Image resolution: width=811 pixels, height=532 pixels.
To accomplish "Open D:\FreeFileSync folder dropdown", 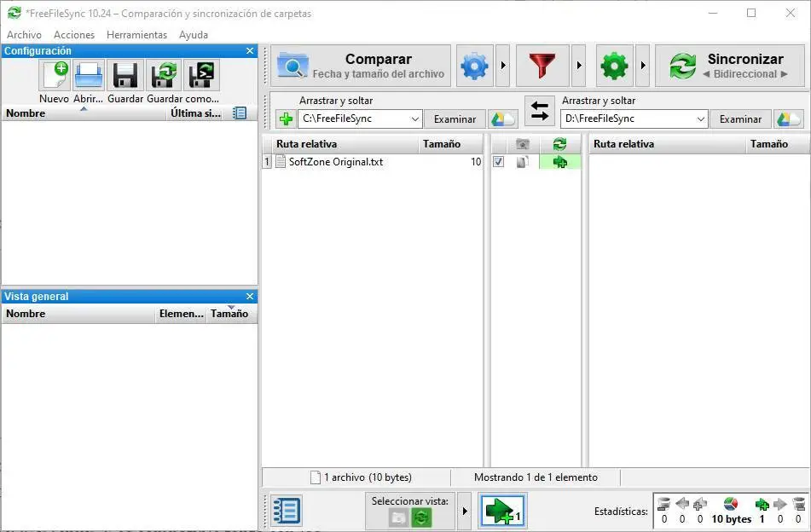I will pos(700,119).
